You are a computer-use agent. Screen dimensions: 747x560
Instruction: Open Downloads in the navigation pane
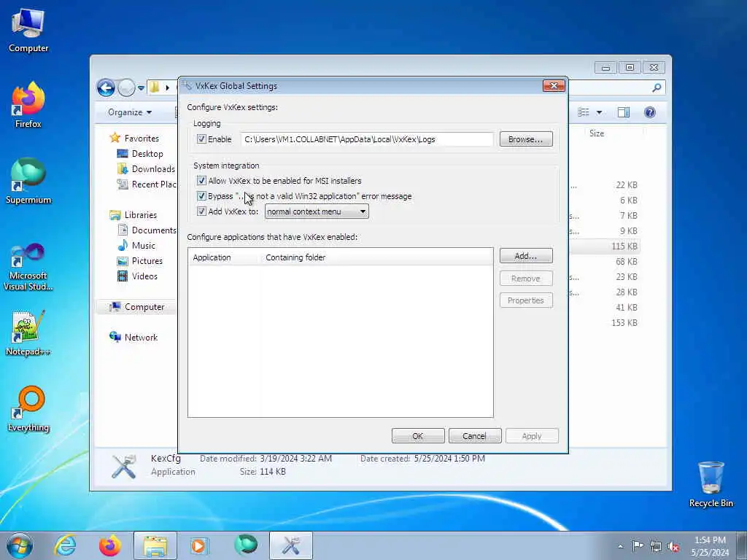pos(153,169)
